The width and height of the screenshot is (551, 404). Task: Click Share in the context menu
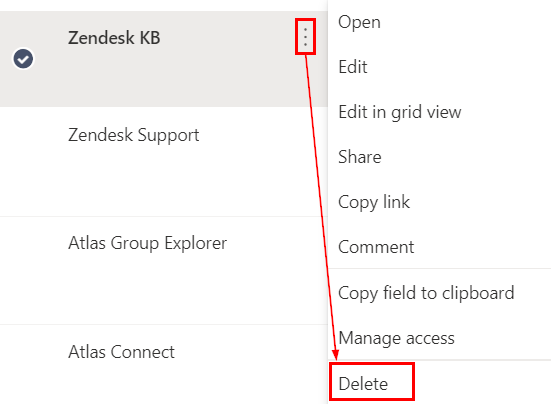pos(359,157)
